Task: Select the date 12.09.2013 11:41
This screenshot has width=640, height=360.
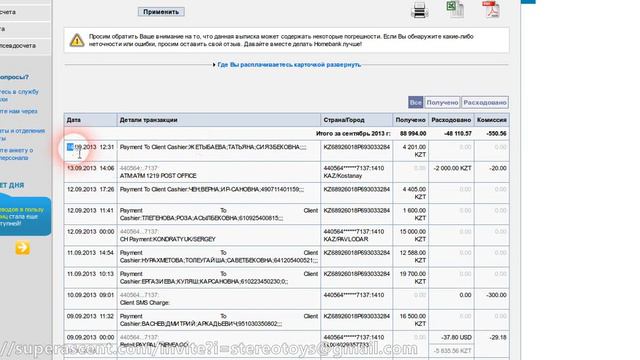Action: click(x=91, y=211)
